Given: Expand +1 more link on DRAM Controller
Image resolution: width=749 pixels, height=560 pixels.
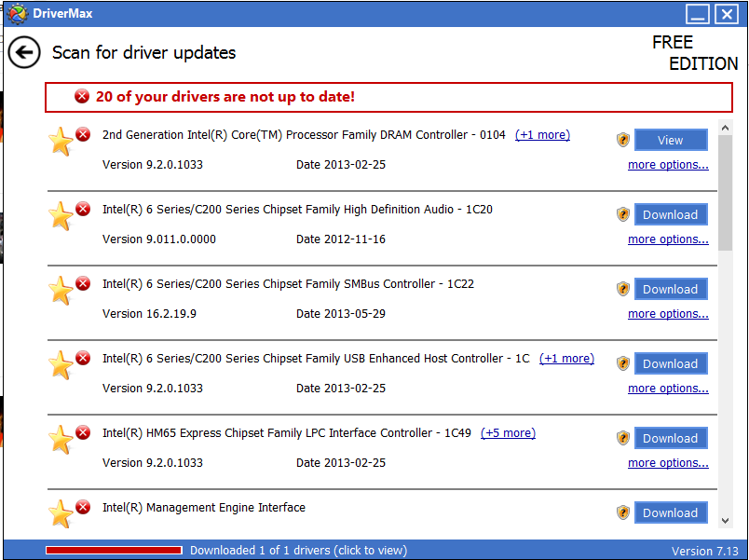Looking at the screenshot, I should [542, 135].
